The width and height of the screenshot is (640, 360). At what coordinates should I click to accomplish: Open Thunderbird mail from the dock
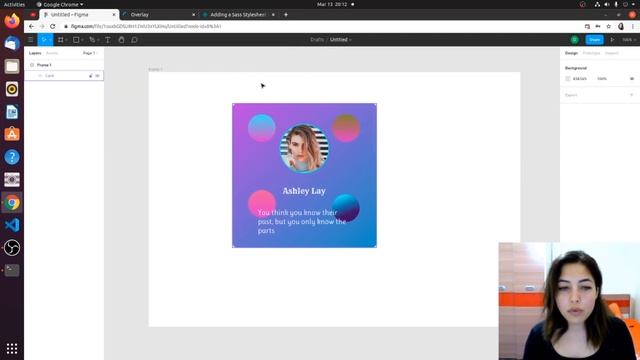point(12,43)
